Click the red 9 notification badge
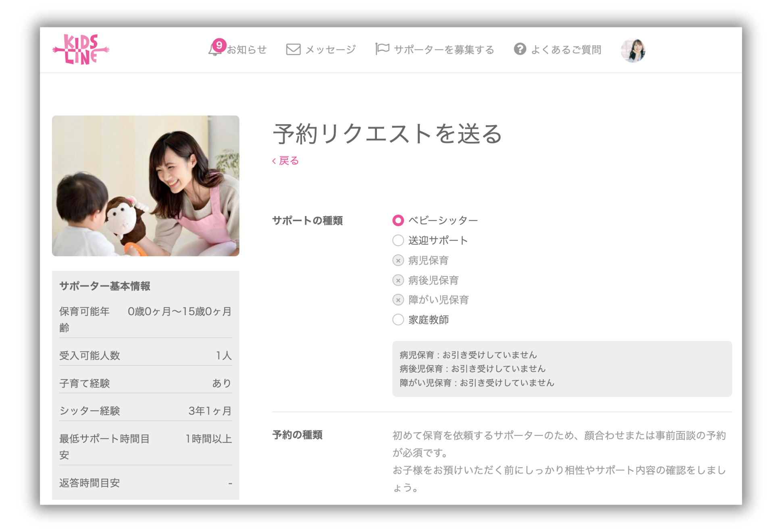782x532 pixels. pyautogui.click(x=219, y=45)
